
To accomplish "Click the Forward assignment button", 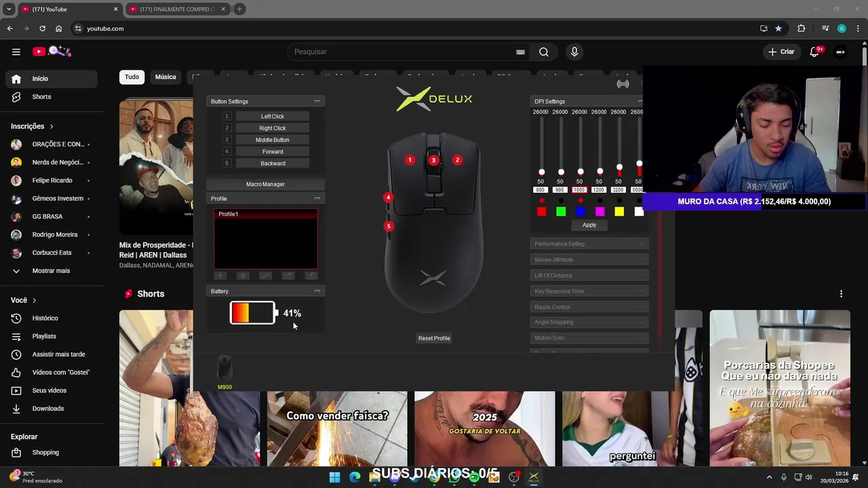I will [273, 152].
